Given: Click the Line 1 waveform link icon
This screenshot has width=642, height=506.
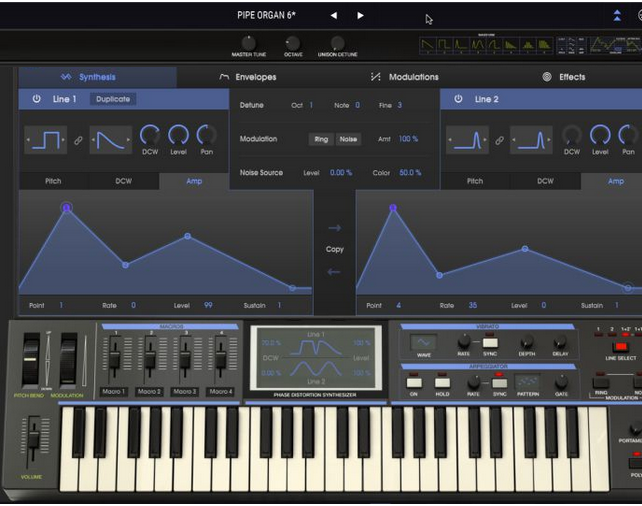Looking at the screenshot, I should coord(78,140).
